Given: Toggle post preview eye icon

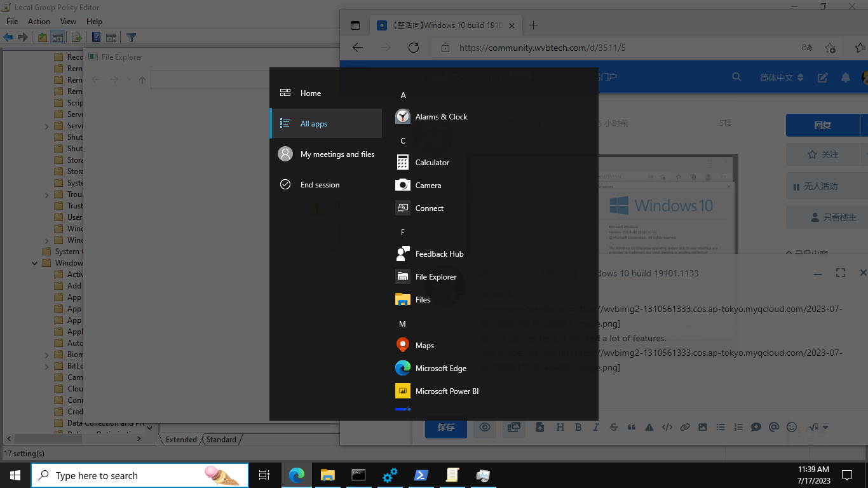Looking at the screenshot, I should click(485, 428).
